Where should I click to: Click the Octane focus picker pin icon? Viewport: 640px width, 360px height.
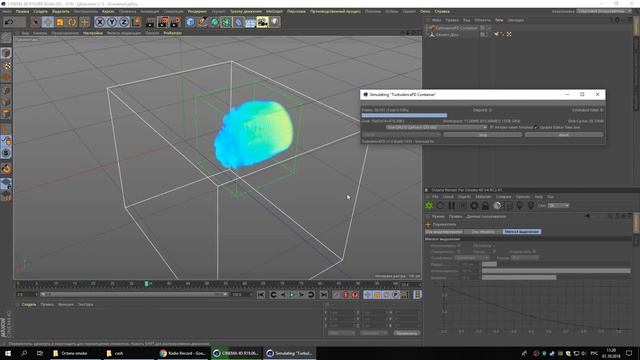tap(520, 206)
